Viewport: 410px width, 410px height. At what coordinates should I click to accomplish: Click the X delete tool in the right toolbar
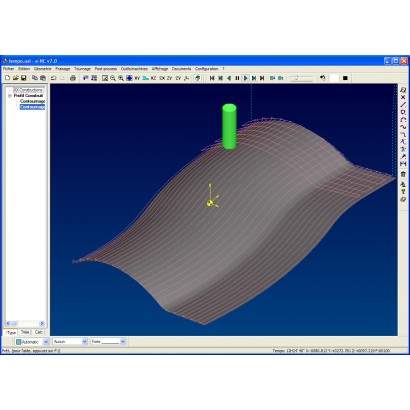pos(403,97)
